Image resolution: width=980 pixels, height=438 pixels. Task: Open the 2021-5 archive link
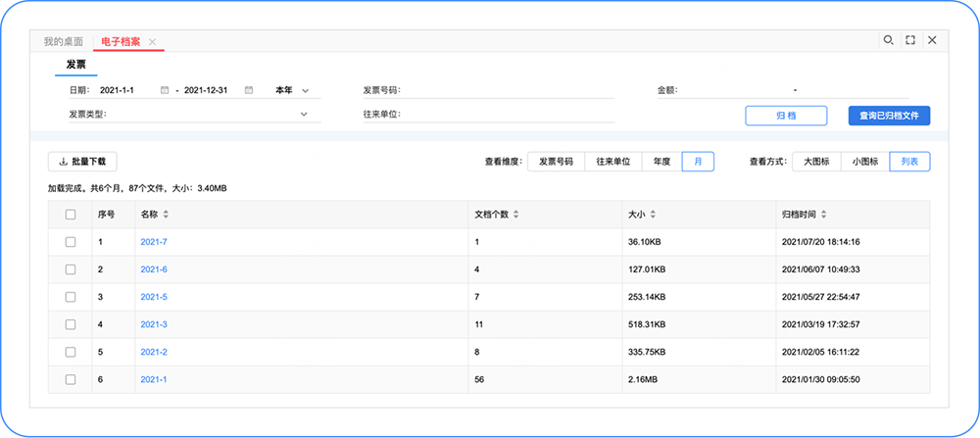click(x=154, y=297)
